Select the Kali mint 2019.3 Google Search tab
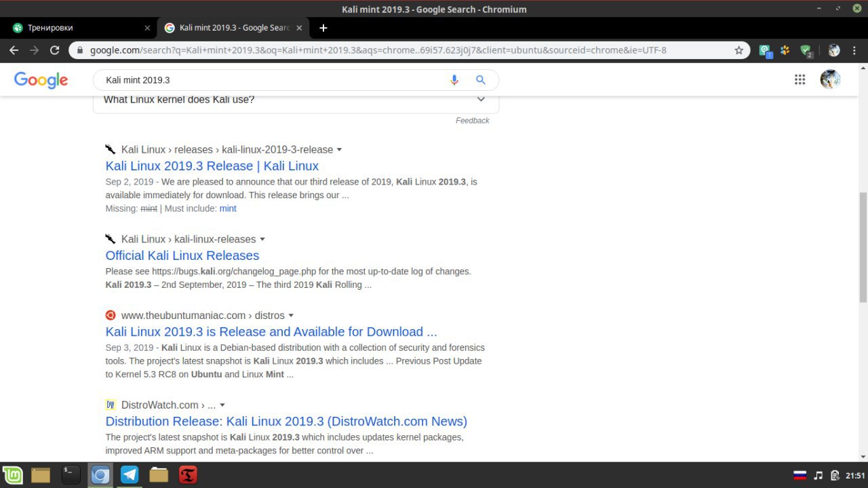868x488 pixels. tap(234, 28)
